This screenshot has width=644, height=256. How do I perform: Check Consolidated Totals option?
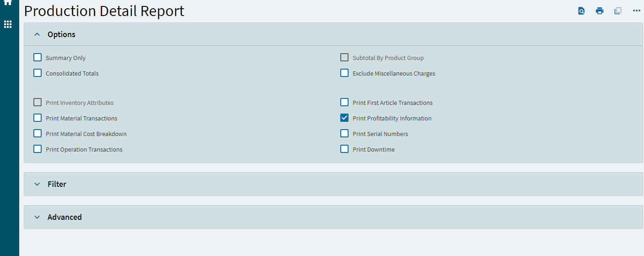(38, 73)
